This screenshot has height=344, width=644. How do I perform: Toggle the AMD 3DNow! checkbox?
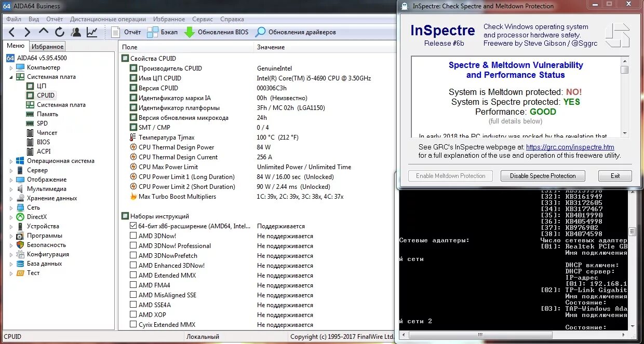133,236
